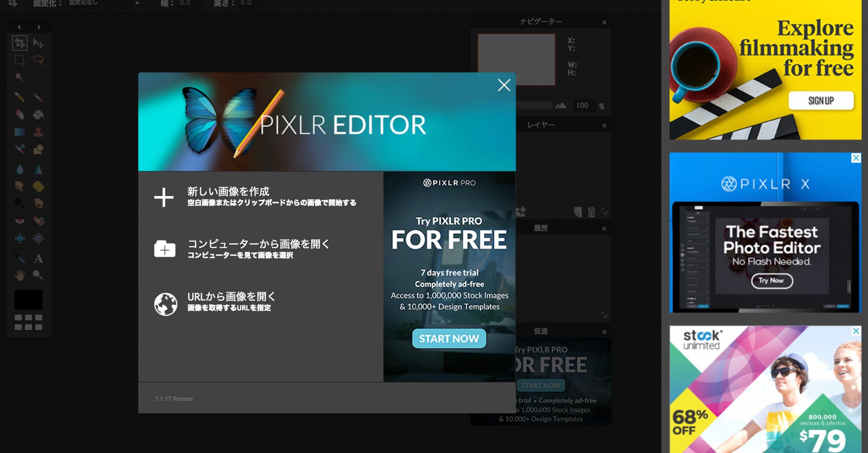Choose the Color Picker eyedropper tool
The image size is (868, 453).
[x=19, y=258]
